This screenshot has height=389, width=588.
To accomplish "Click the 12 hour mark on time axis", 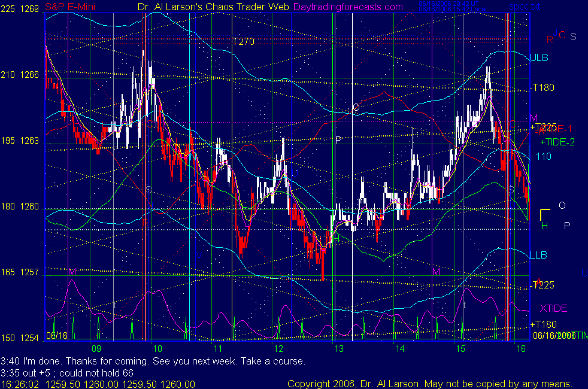I will point(278,349).
